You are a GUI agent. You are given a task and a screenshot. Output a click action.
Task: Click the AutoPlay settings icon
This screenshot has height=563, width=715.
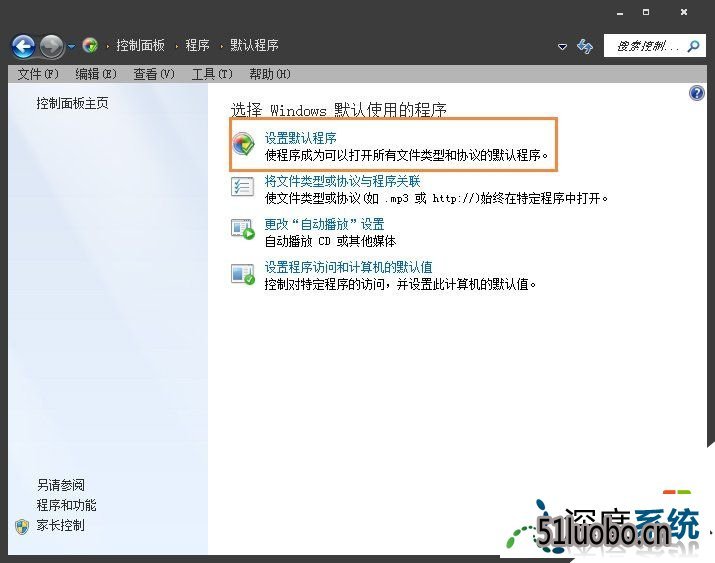click(243, 229)
